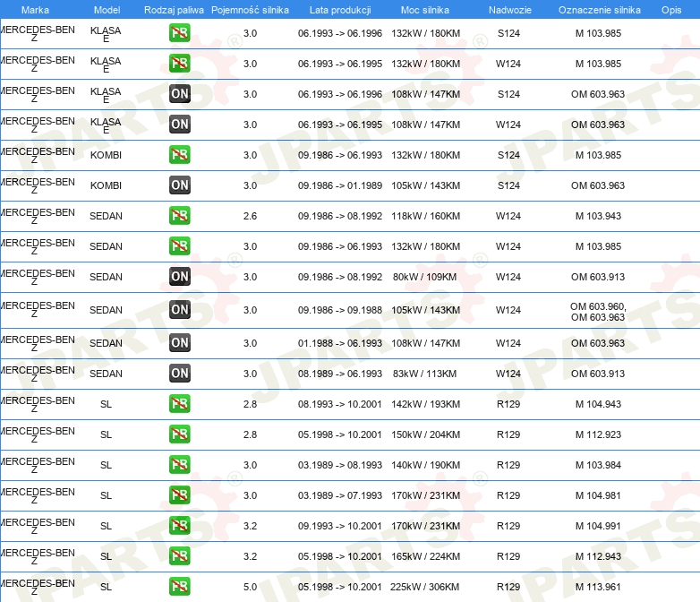
Task: Click diesel ON icon in KLASA E W124 OM 603.963 row
Action: click(179, 125)
